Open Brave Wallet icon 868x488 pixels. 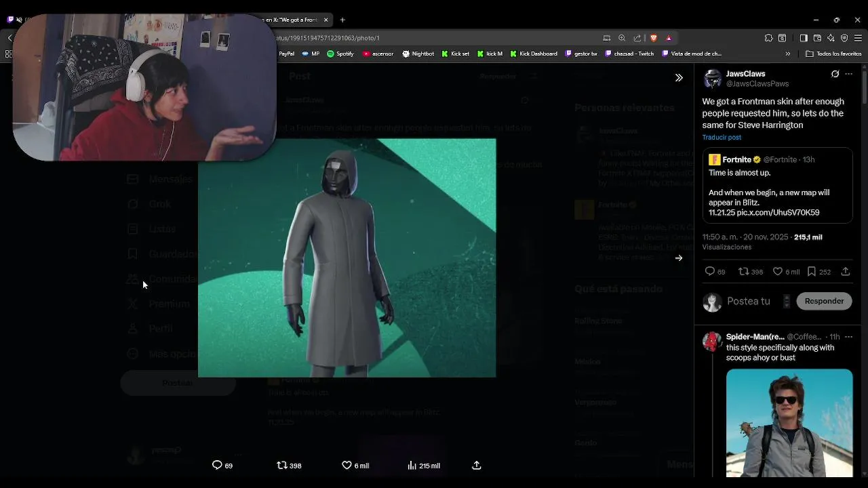(x=817, y=38)
